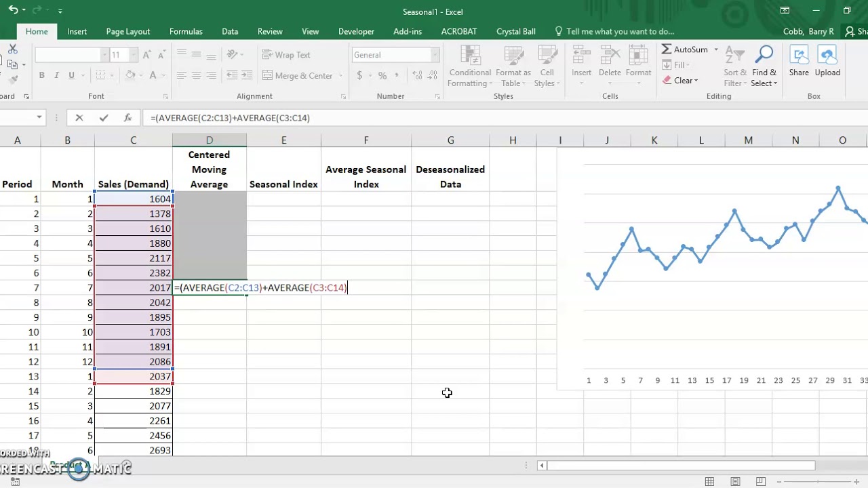Viewport: 868px width, 488px height.
Task: Switch to the Data tab
Action: 230,31
